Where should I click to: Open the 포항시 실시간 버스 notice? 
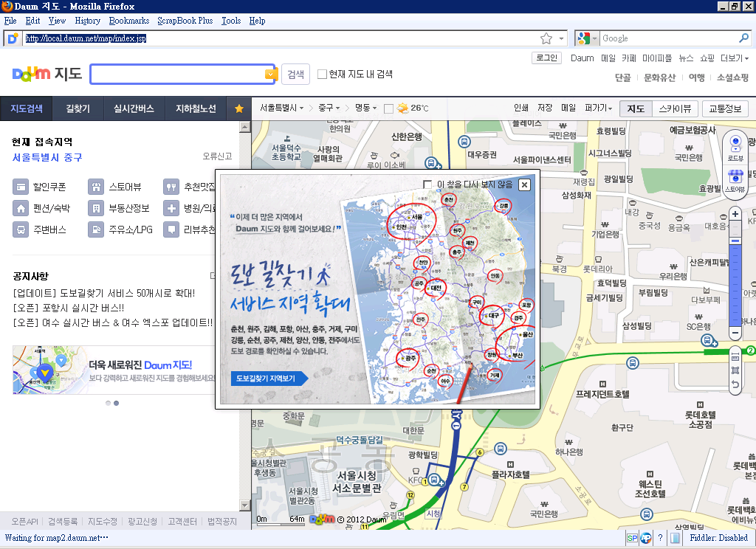[x=69, y=308]
